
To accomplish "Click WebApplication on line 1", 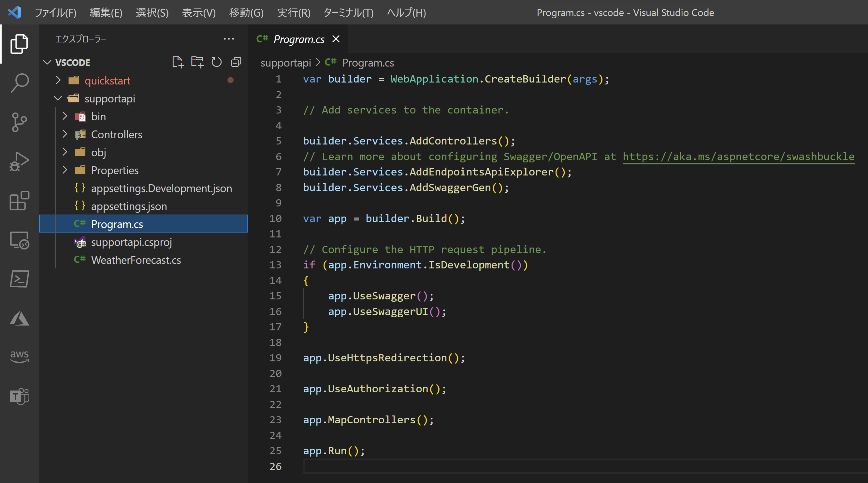I will (x=434, y=79).
